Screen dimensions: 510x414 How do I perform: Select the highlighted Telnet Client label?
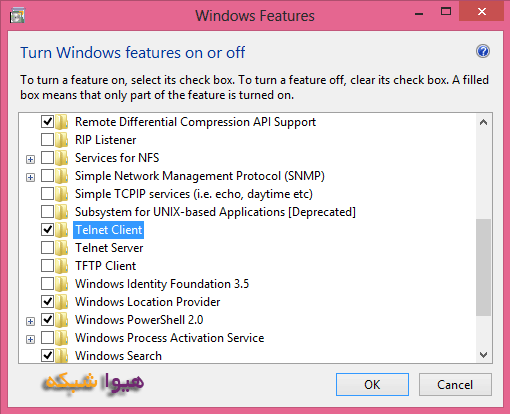coord(109,230)
